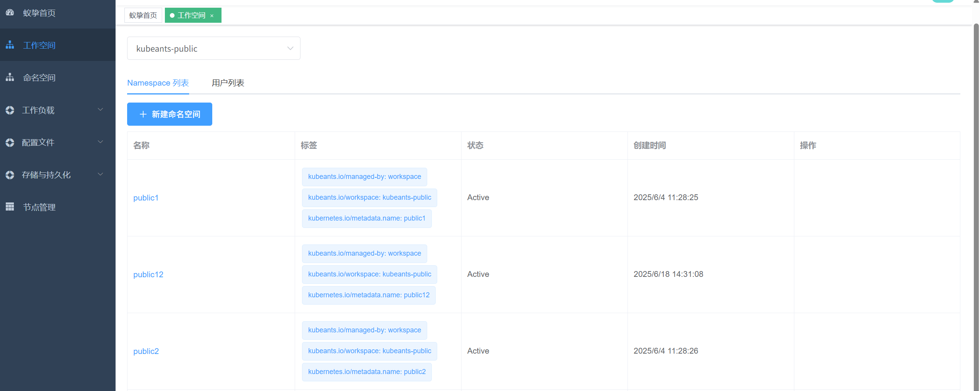Close the 工作空间 tab with x
The image size is (980, 391).
tap(212, 16)
